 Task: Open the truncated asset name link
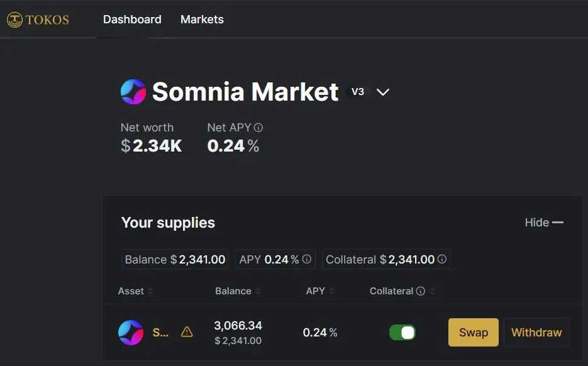[x=161, y=332]
